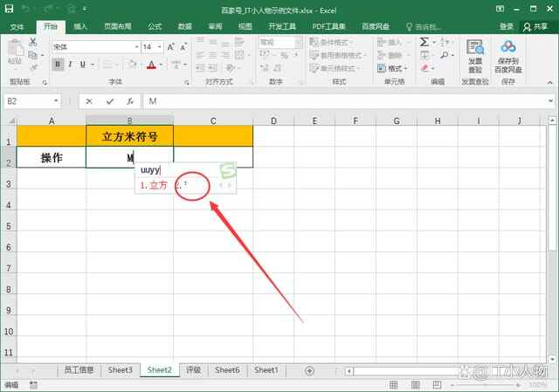Click 保存到百度网盘 save icon

pyautogui.click(x=507, y=52)
